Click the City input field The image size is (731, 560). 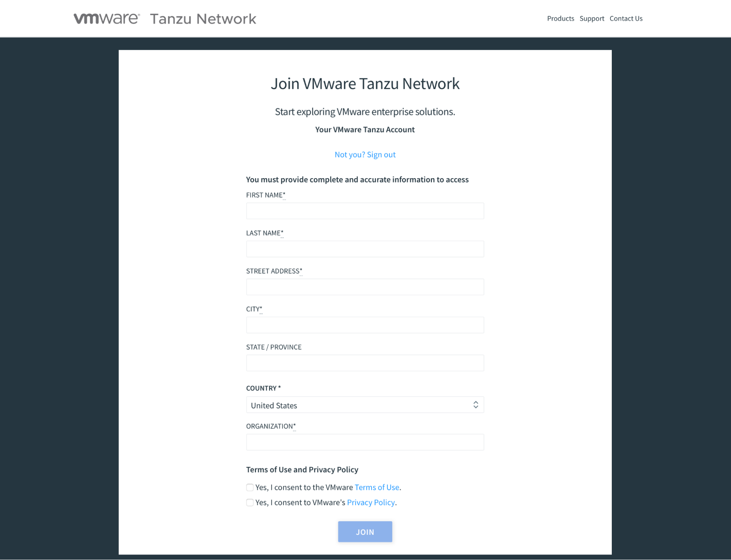tap(365, 325)
